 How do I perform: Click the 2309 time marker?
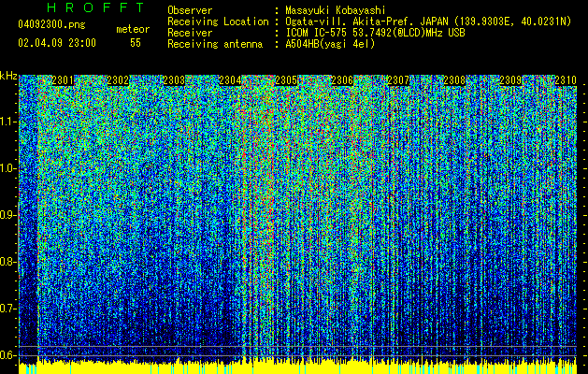510,80
